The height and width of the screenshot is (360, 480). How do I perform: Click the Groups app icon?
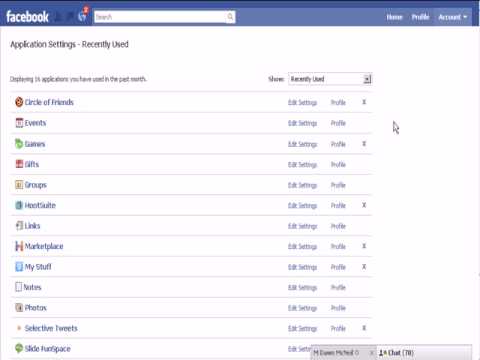19,185
